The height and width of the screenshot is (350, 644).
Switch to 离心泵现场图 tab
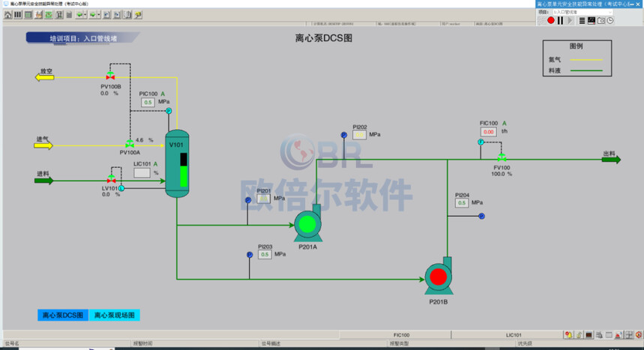pyautogui.click(x=114, y=315)
